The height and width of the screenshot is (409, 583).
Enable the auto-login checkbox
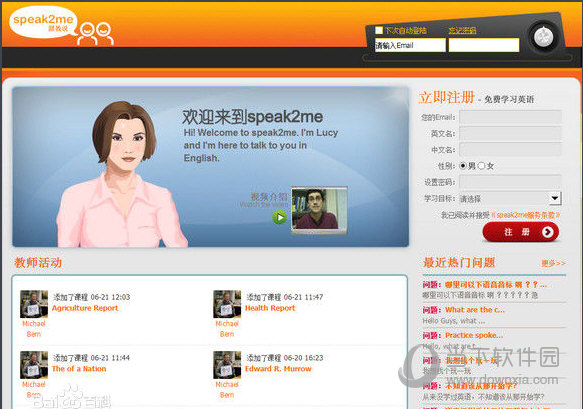click(x=379, y=30)
